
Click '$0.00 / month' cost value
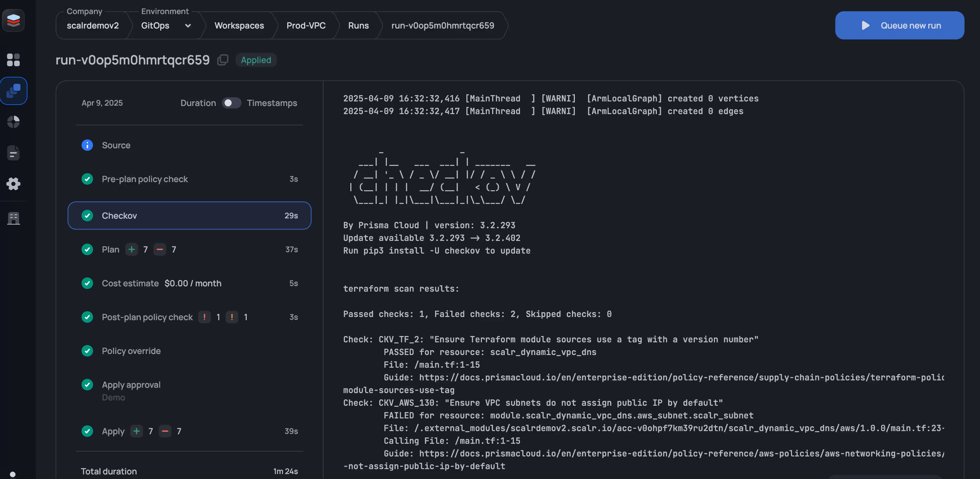pyautogui.click(x=193, y=283)
